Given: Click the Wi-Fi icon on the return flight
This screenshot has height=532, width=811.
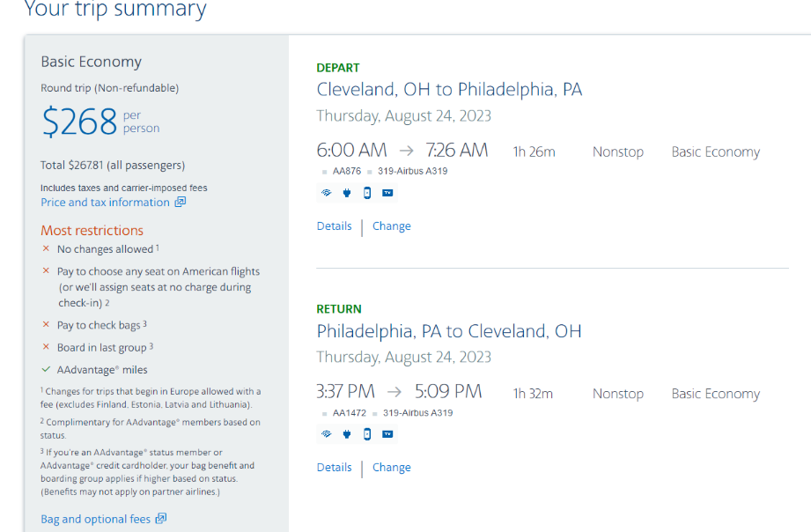Looking at the screenshot, I should (x=327, y=434).
